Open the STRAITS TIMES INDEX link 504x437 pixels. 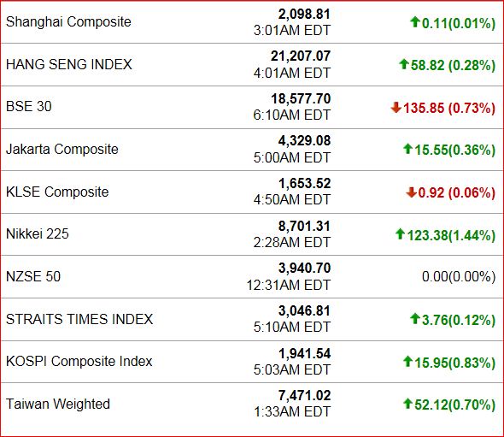click(x=79, y=319)
